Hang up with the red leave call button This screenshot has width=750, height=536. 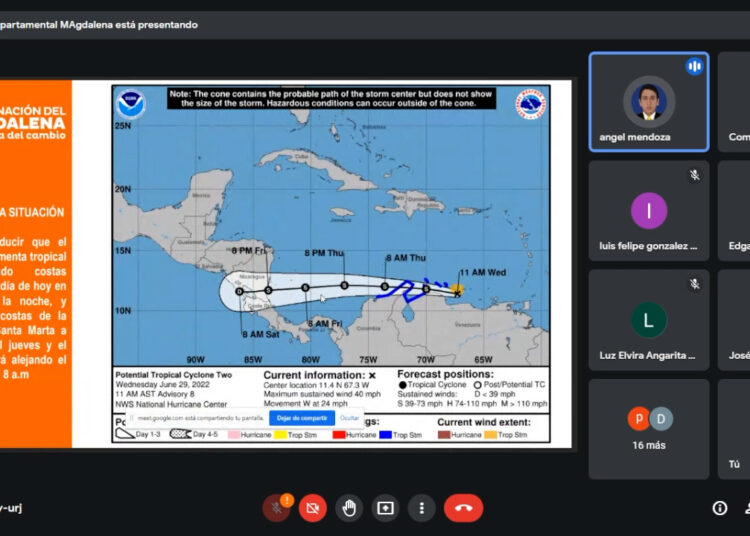463,508
